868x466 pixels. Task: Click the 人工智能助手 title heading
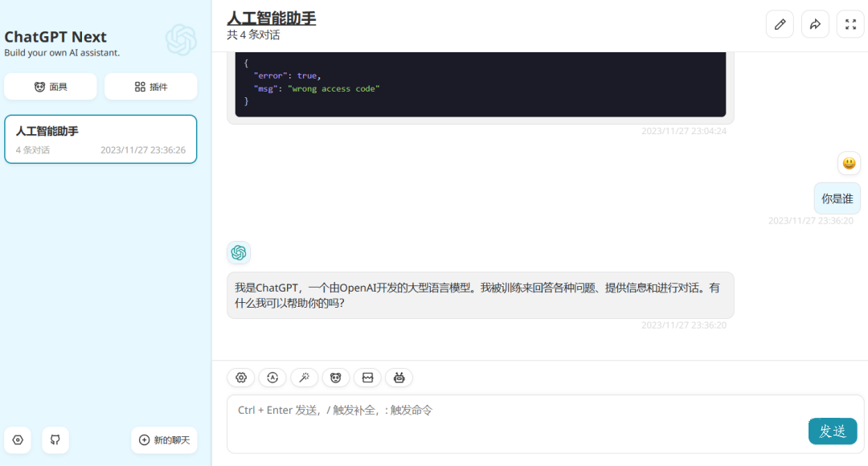click(x=272, y=18)
